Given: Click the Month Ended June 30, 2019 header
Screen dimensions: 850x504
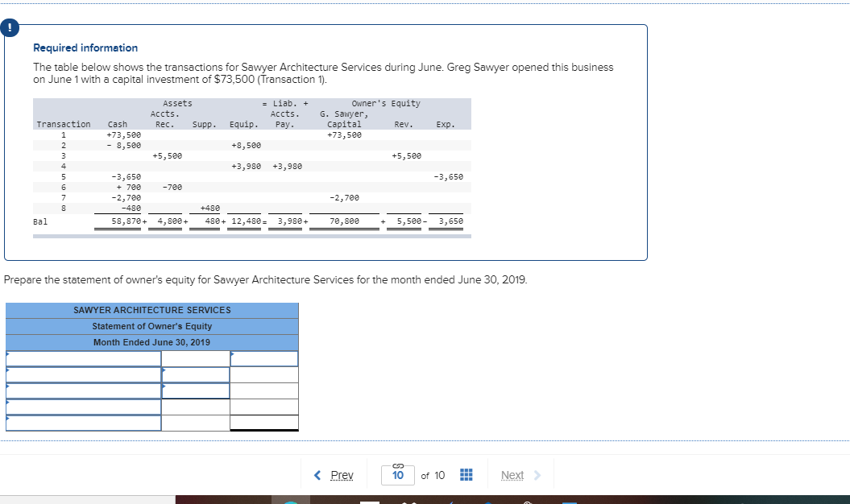Looking at the screenshot, I should pos(151,342).
